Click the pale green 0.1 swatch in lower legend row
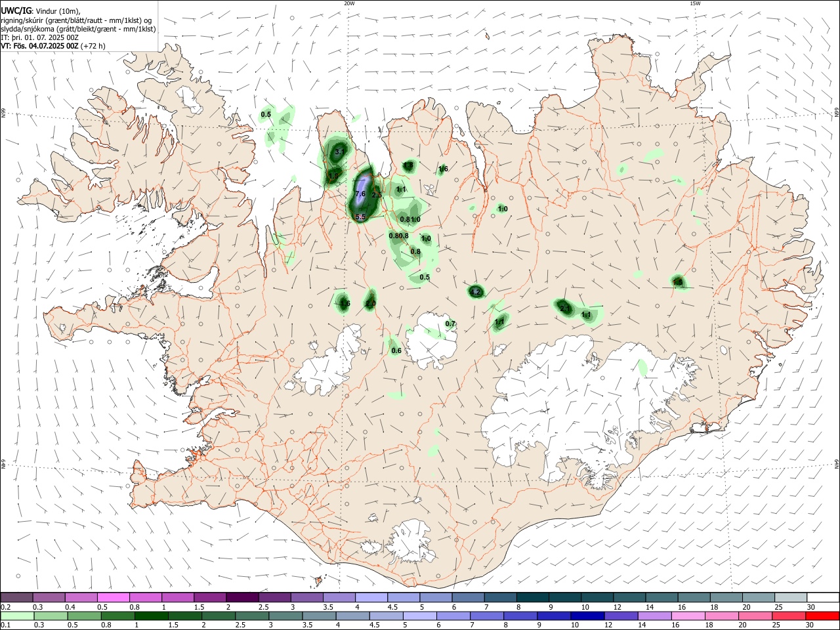Viewport: 840px width, 630px height. [x=17, y=616]
